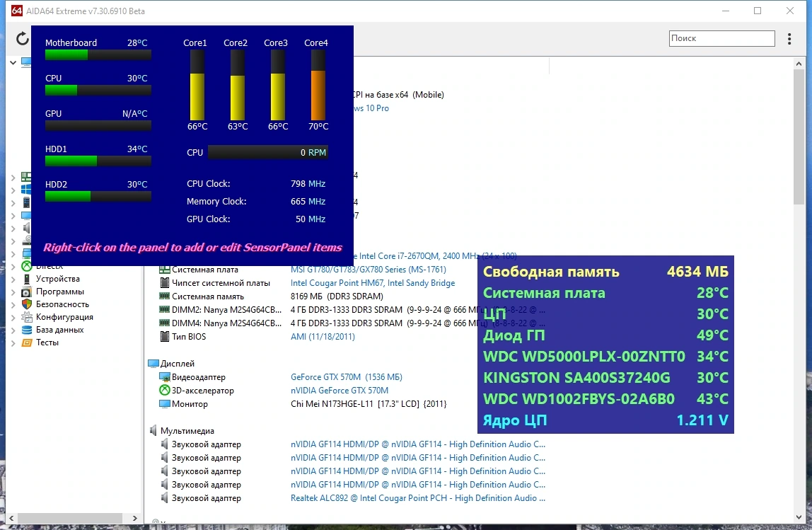Click the vertical scrollbar up arrow
The width and height of the screenshot is (812, 530).
click(x=799, y=63)
